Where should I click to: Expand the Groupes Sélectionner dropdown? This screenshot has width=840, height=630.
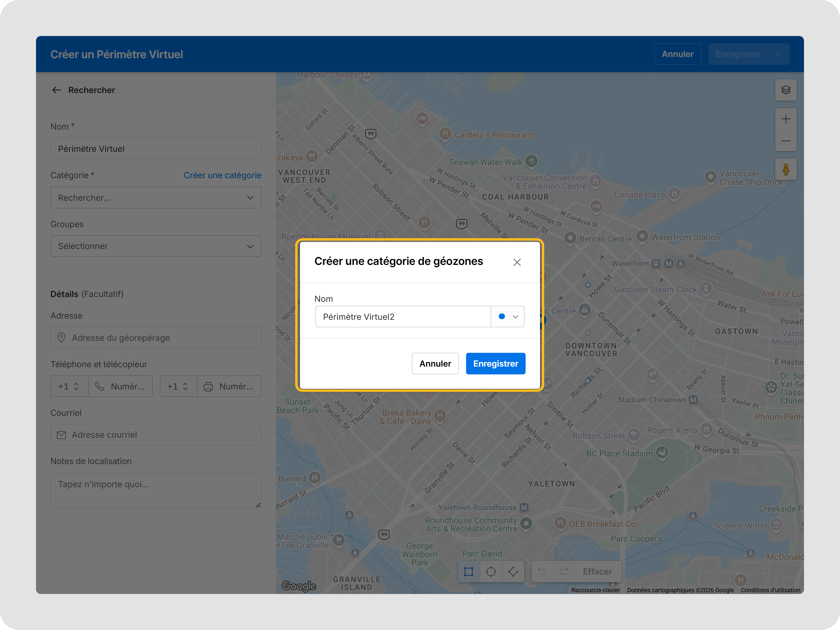pos(156,246)
